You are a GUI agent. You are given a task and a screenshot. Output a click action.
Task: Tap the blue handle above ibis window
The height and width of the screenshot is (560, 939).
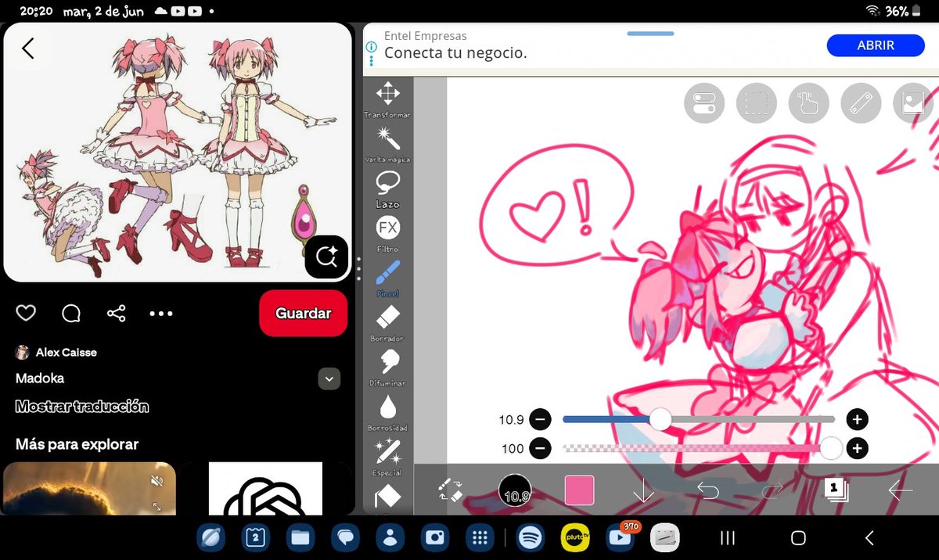coord(650,34)
